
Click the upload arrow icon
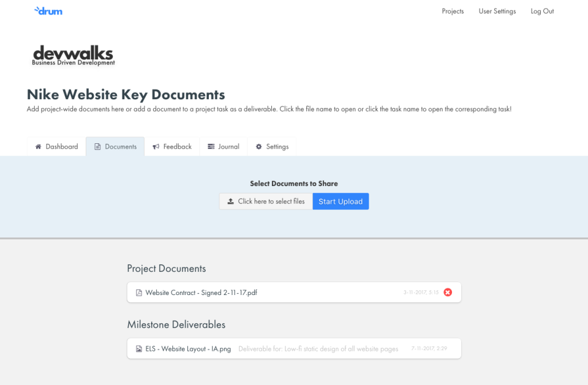(231, 201)
